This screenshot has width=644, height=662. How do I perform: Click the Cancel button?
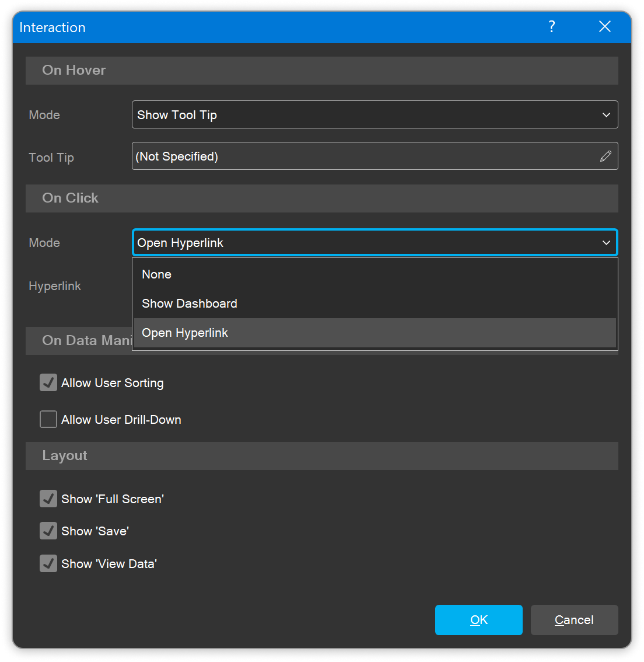[574, 620]
